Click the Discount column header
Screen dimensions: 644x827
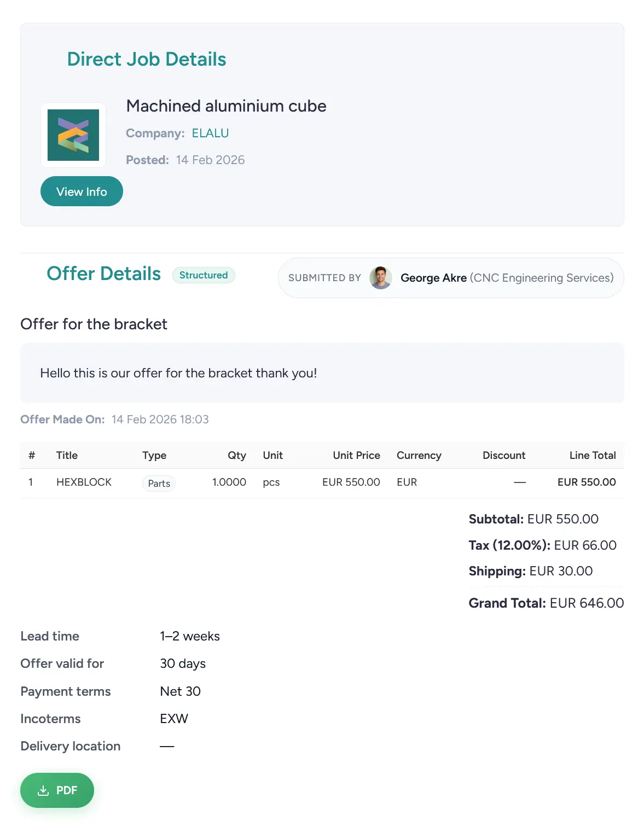click(503, 456)
